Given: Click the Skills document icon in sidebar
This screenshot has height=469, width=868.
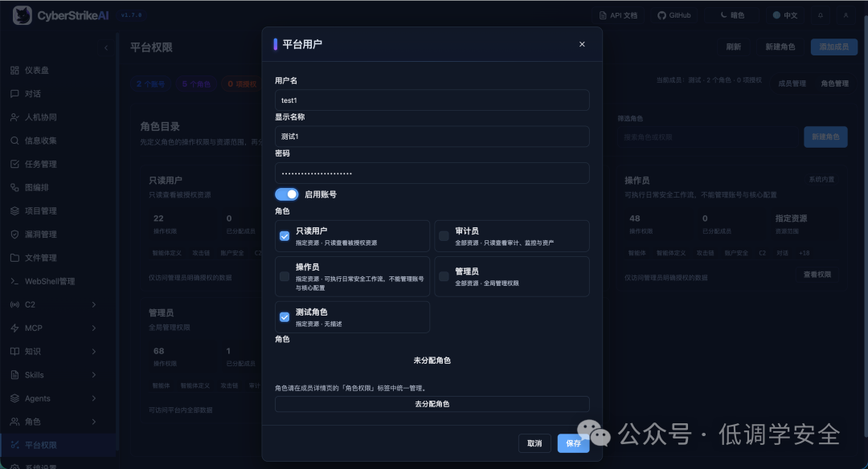Looking at the screenshot, I should [15, 375].
